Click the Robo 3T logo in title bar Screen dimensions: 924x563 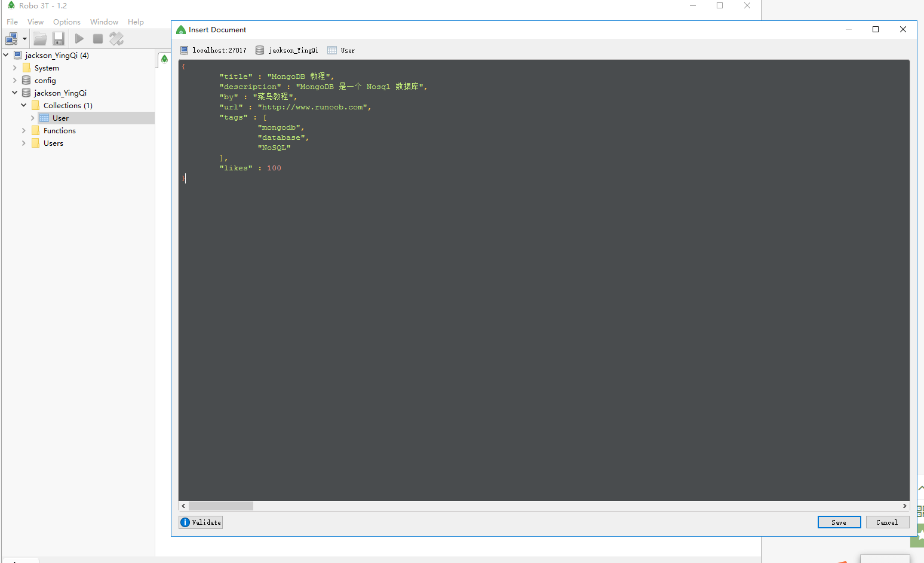[11, 5]
